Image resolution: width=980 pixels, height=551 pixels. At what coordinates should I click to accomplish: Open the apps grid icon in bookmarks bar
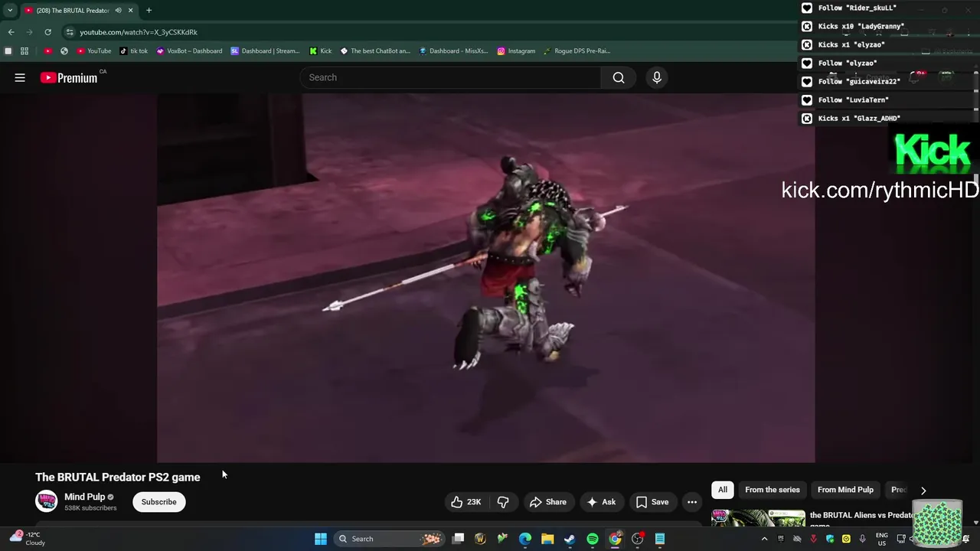(24, 51)
